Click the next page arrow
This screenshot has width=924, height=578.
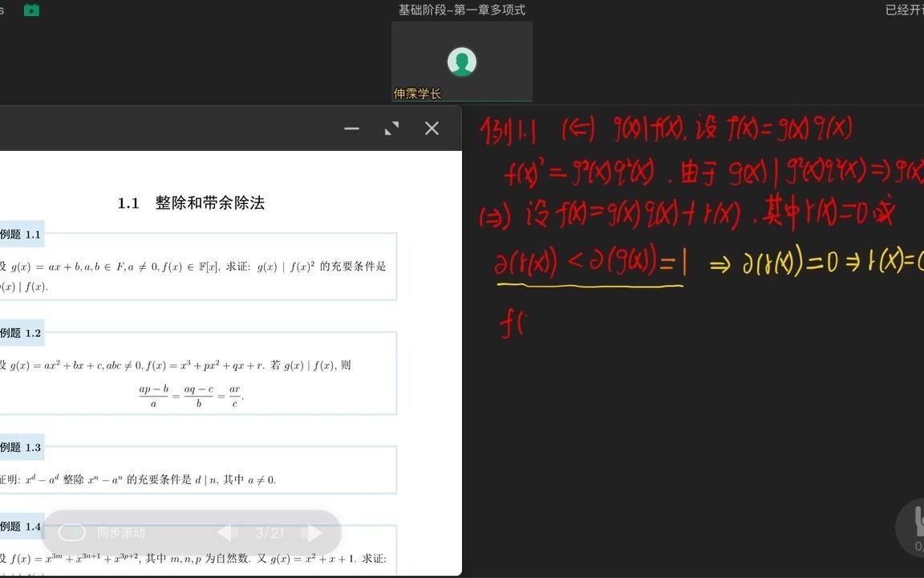coord(314,532)
